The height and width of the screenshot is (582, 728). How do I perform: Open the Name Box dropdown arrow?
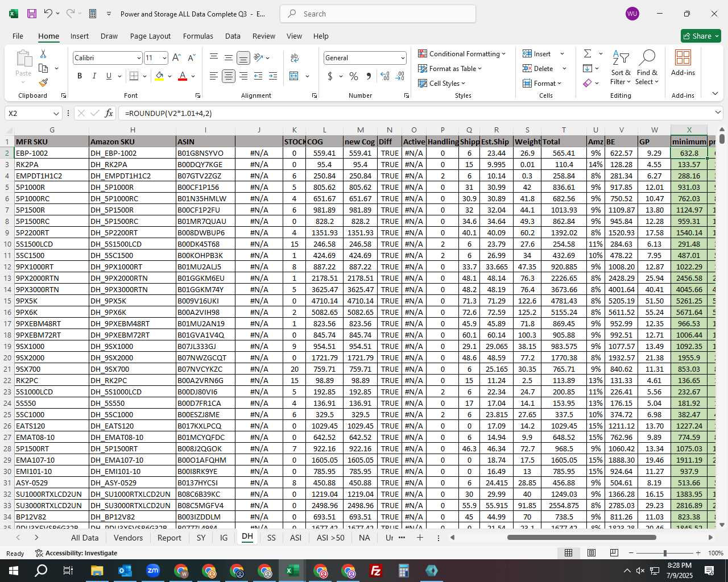[56, 114]
